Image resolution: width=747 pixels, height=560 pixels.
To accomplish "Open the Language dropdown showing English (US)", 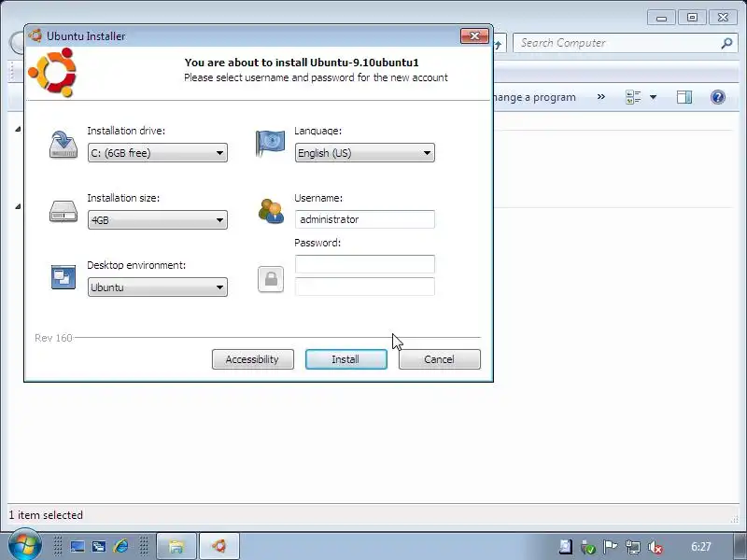I will tap(364, 153).
